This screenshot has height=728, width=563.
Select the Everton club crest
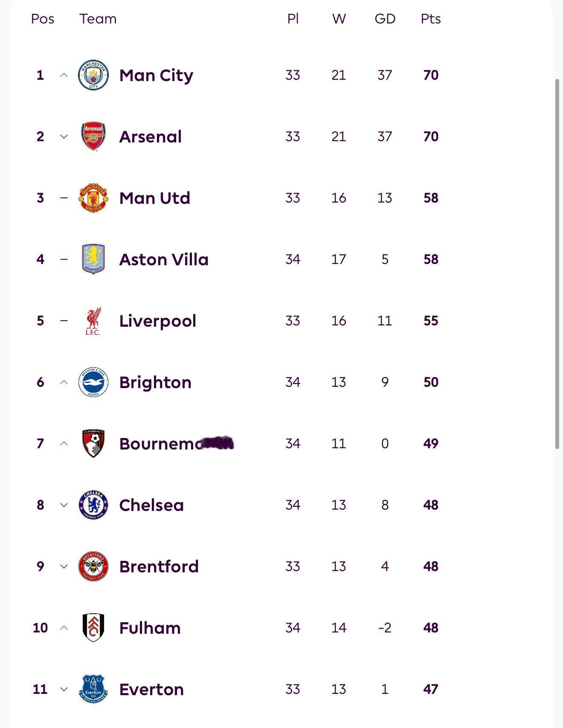click(93, 689)
